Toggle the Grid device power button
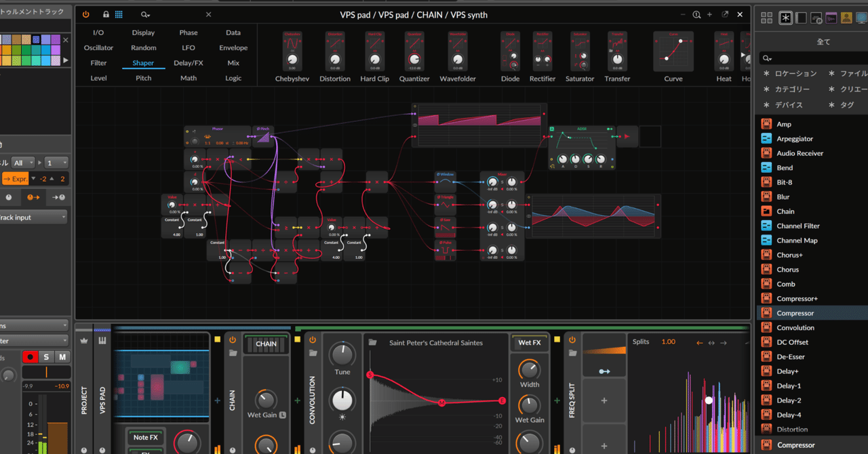Viewport: 868px width, 454px height. (x=85, y=14)
